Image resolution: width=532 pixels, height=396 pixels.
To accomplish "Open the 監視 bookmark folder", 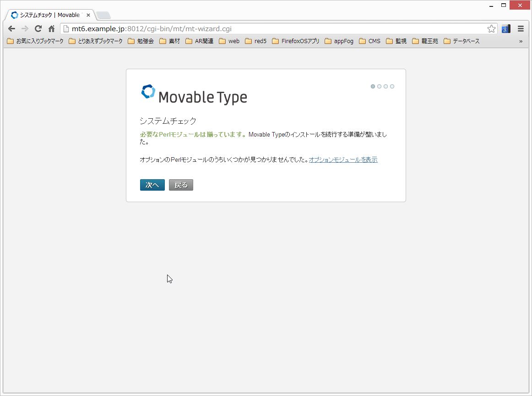I will pos(396,41).
